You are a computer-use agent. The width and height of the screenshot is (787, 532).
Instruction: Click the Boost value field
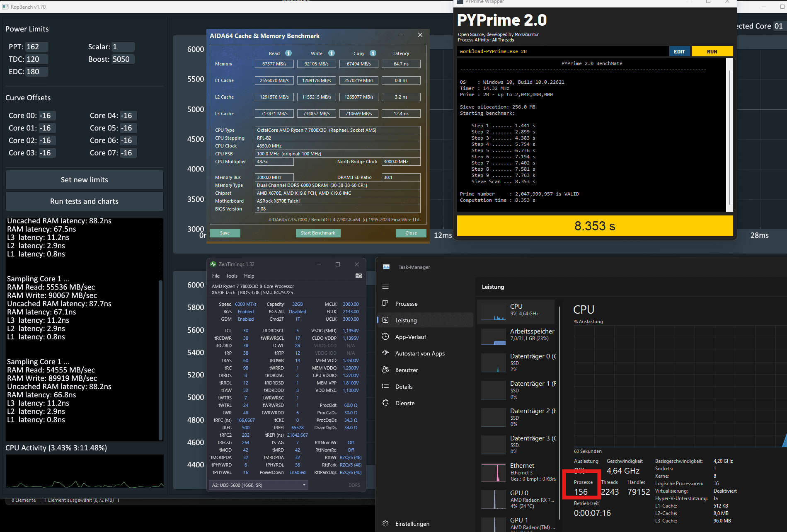(x=123, y=59)
